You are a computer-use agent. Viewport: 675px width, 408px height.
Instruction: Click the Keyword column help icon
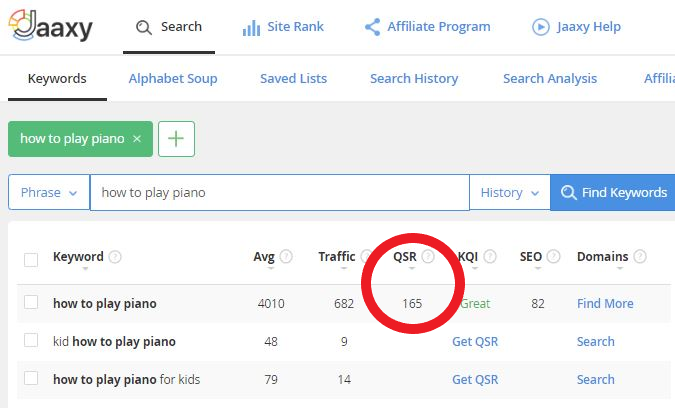pyautogui.click(x=115, y=257)
